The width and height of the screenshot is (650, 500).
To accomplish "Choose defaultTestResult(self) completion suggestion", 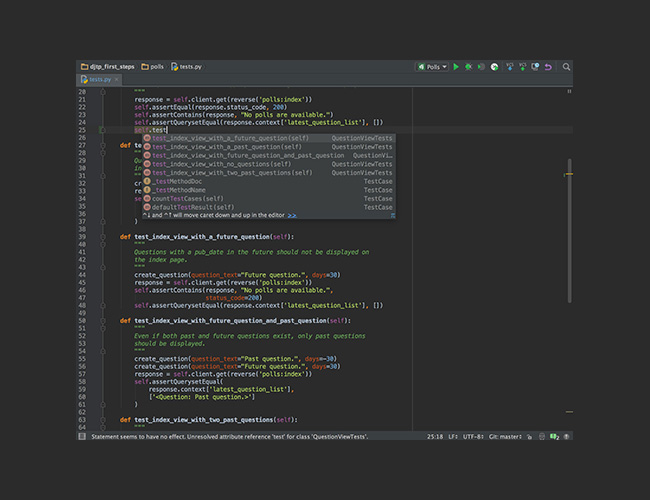I will click(x=269, y=207).
